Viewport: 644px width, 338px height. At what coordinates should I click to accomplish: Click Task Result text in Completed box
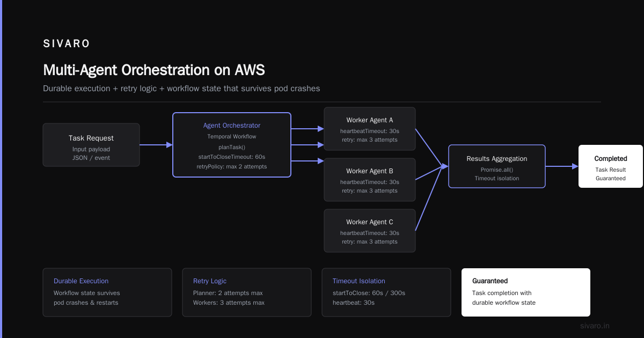tap(611, 170)
